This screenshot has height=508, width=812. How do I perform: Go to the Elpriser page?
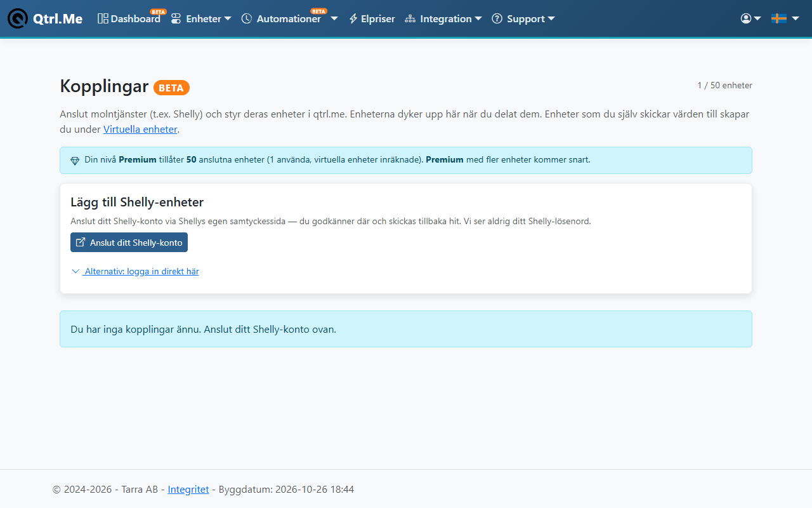[x=372, y=18]
